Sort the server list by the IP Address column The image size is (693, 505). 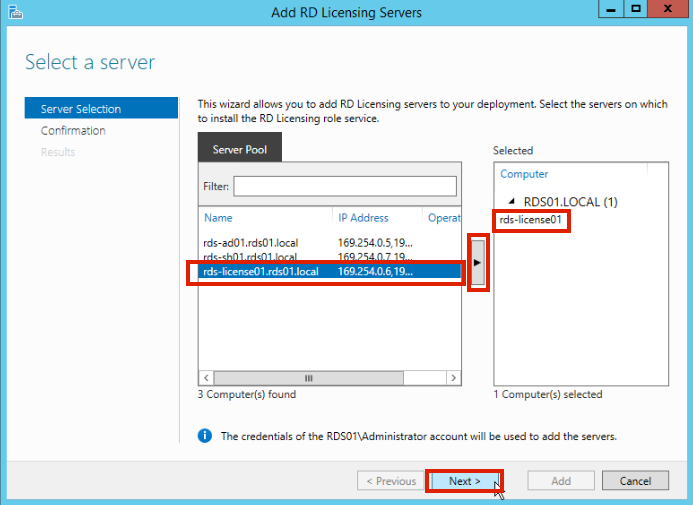tap(363, 218)
